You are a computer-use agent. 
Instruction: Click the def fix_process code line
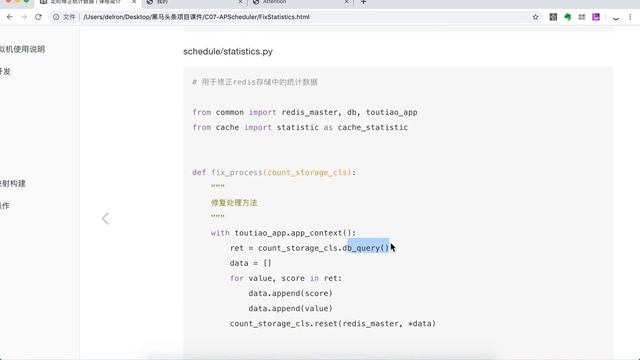(274, 172)
